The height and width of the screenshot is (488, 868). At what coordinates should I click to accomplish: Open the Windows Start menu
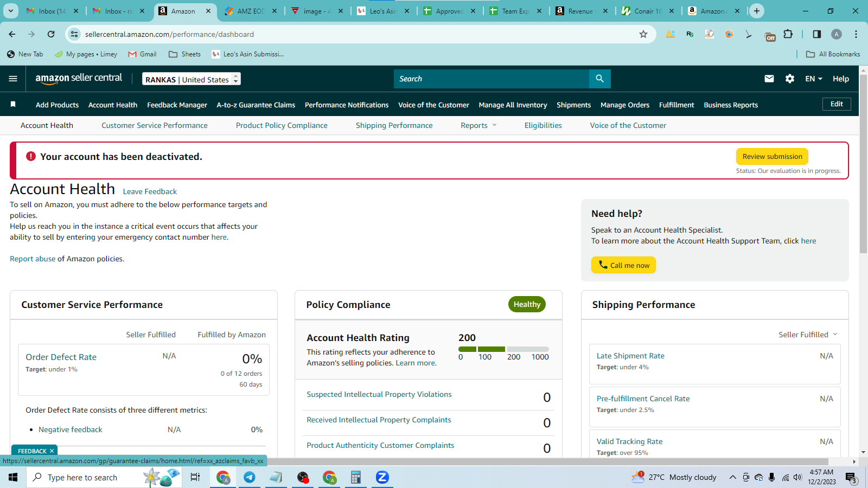pyautogui.click(x=13, y=477)
